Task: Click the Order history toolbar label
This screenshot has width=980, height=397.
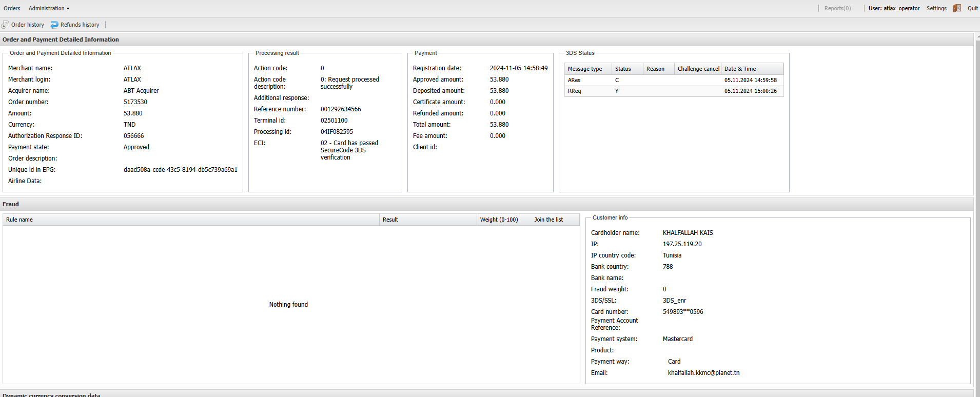Action: coord(28,25)
